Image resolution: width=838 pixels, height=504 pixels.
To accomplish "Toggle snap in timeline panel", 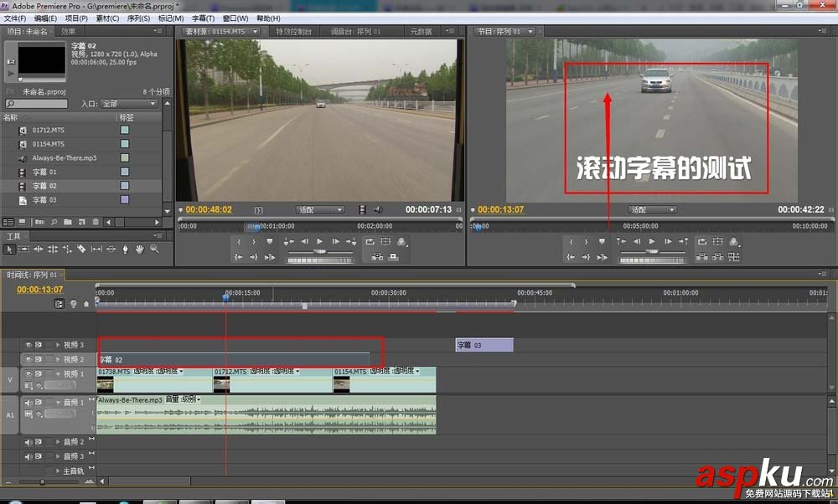I will pos(59,304).
